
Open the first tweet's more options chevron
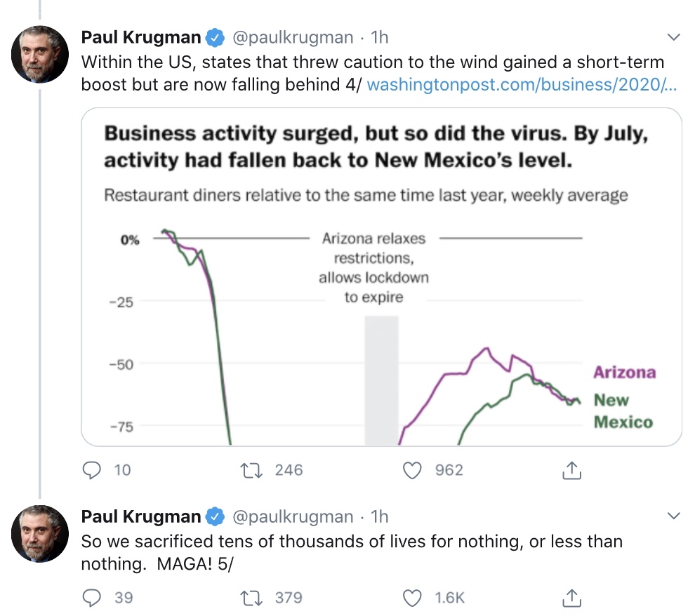coord(673,36)
